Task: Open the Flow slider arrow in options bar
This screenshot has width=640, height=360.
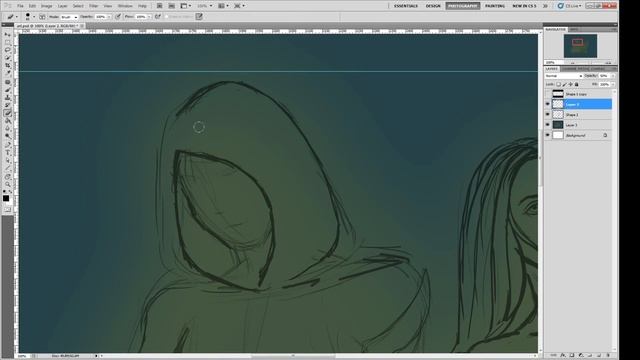Action: tap(150, 17)
